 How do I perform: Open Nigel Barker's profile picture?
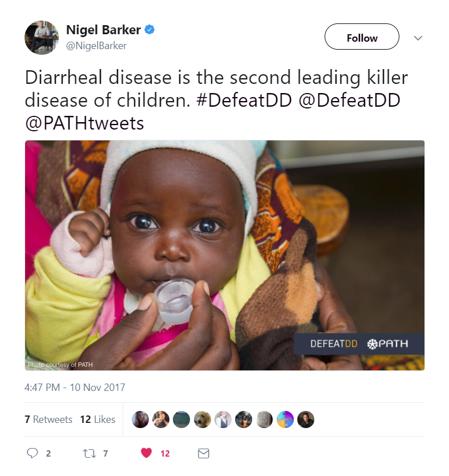(42, 38)
